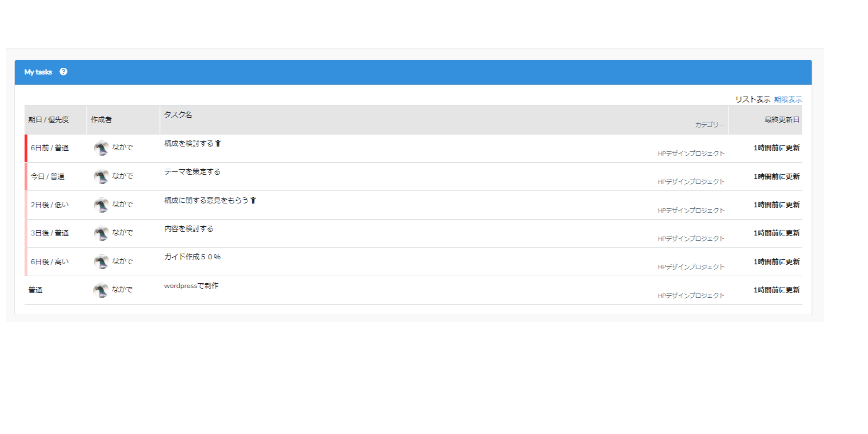Open task テーマを策定する
Screen dimensions: 868x434
coord(192,171)
